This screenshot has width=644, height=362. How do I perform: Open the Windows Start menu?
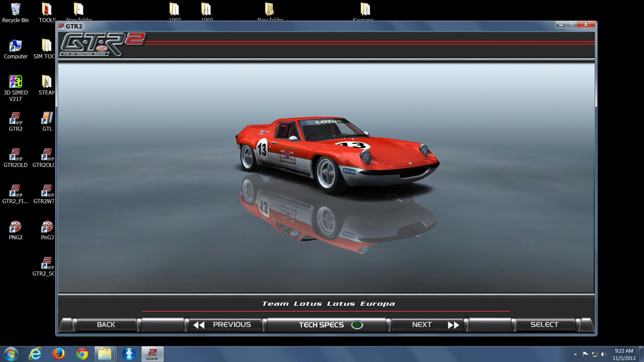click(11, 353)
